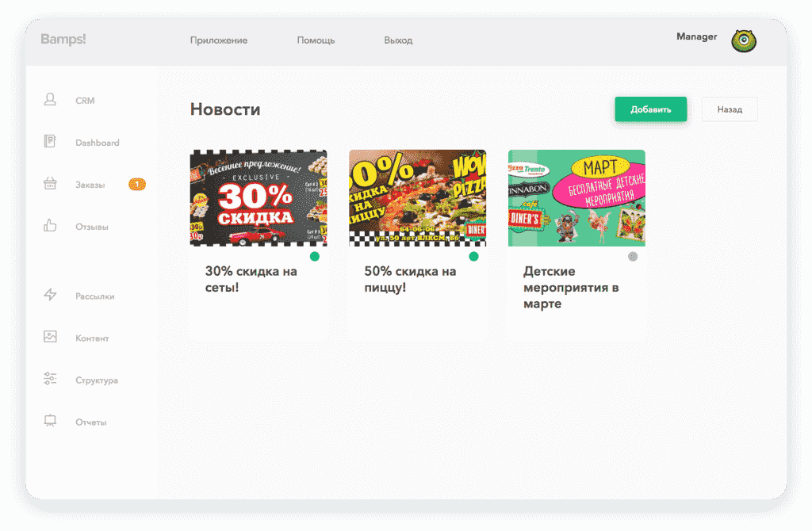The height and width of the screenshot is (531, 812).
Task: Toggle green status dot on 50% pizza card
Action: [474, 257]
